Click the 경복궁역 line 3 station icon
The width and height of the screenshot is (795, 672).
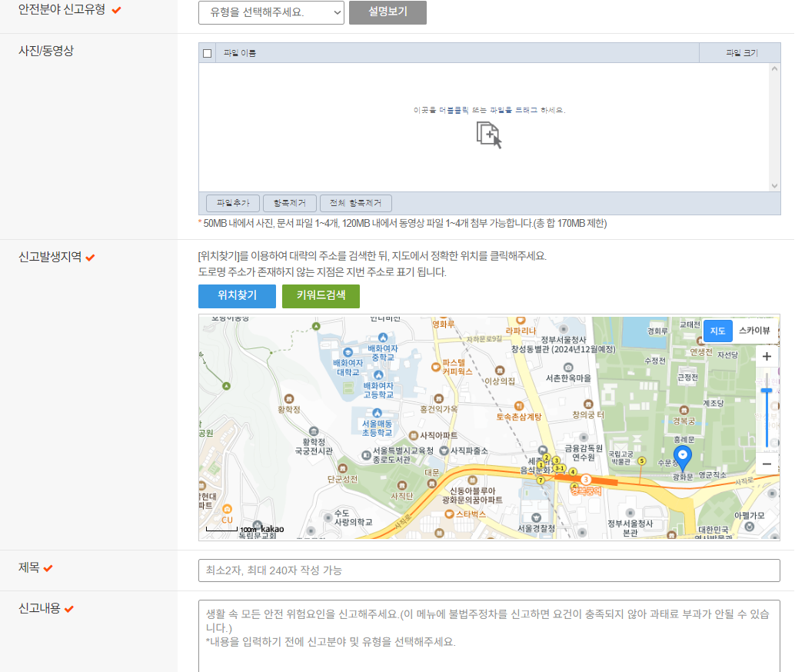pyautogui.click(x=586, y=479)
